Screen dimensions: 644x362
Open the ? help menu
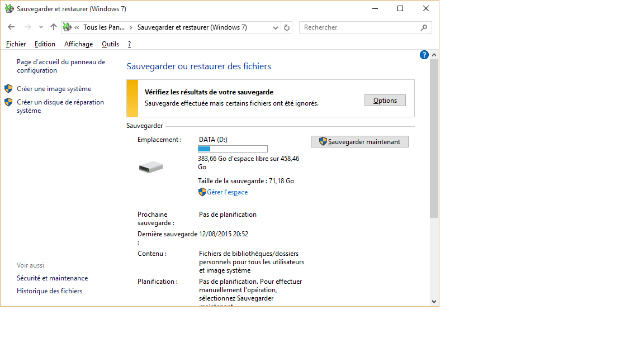129,44
